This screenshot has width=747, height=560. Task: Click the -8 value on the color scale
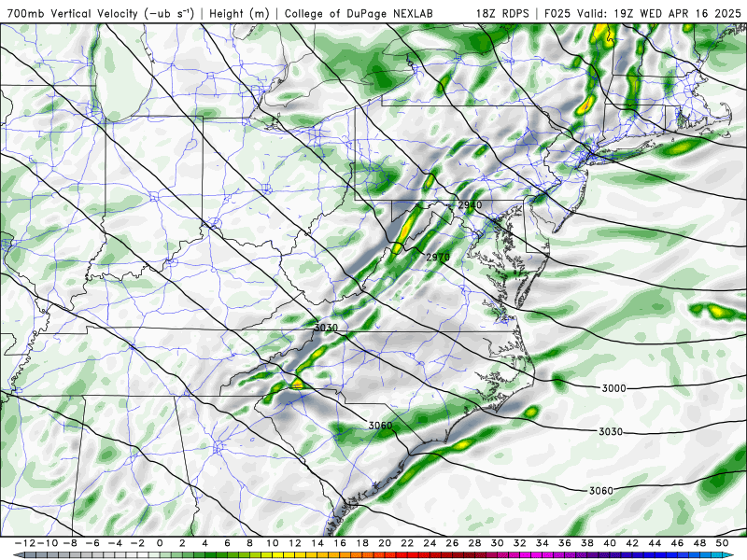[x=70, y=543]
